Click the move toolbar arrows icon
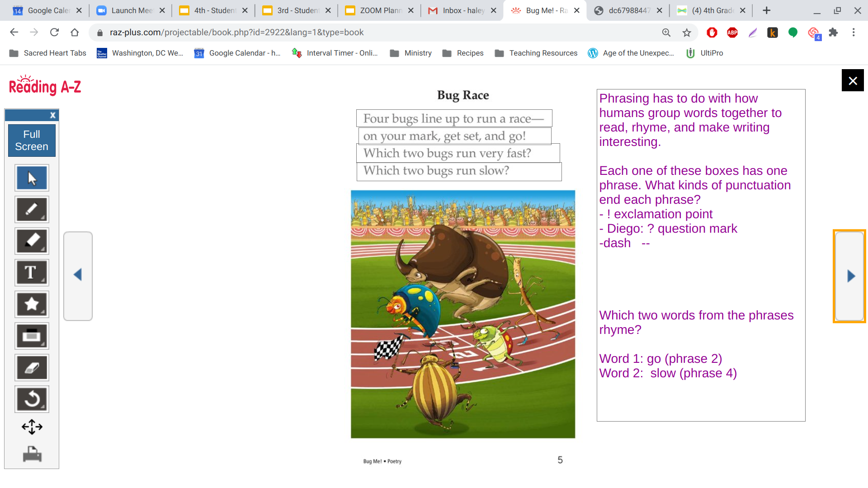The width and height of the screenshot is (868, 488). [32, 427]
